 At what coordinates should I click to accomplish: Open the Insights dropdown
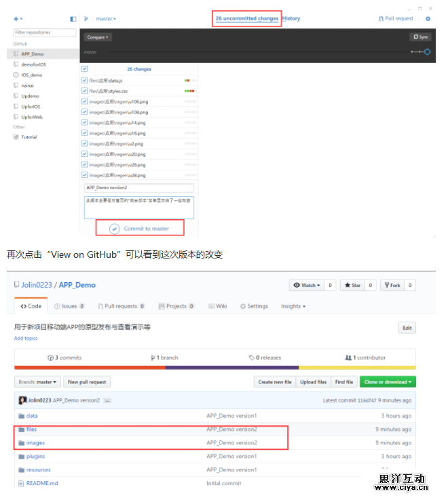[x=293, y=306]
